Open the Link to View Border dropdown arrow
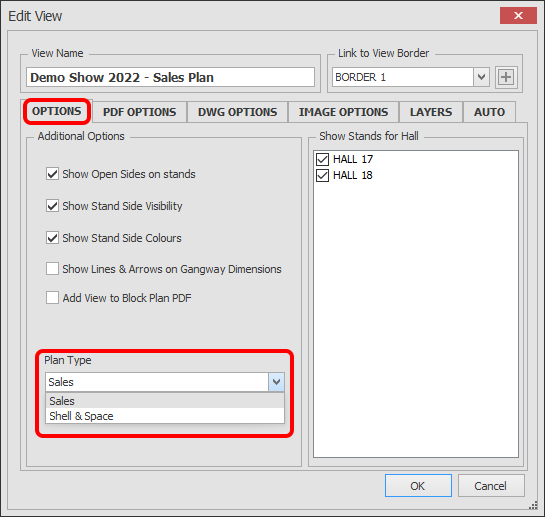This screenshot has width=545, height=517. [481, 77]
